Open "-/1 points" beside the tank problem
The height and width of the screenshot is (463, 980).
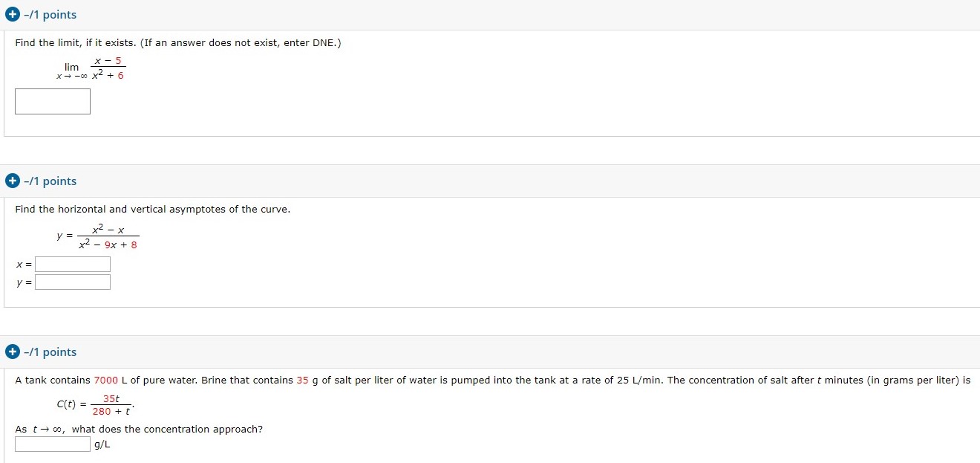point(49,352)
